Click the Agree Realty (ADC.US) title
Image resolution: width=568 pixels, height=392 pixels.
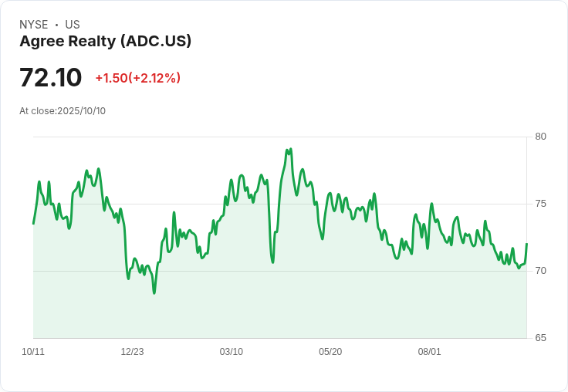(105, 41)
